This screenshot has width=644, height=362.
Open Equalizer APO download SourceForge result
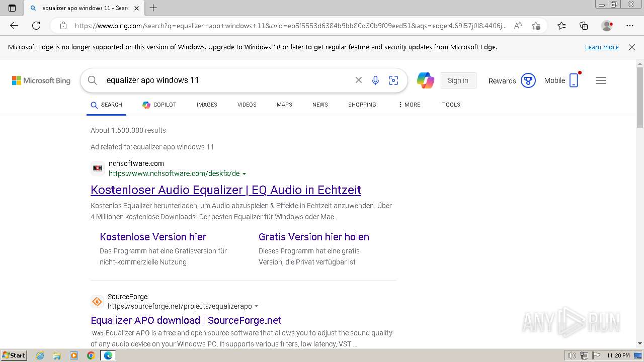(x=186, y=320)
